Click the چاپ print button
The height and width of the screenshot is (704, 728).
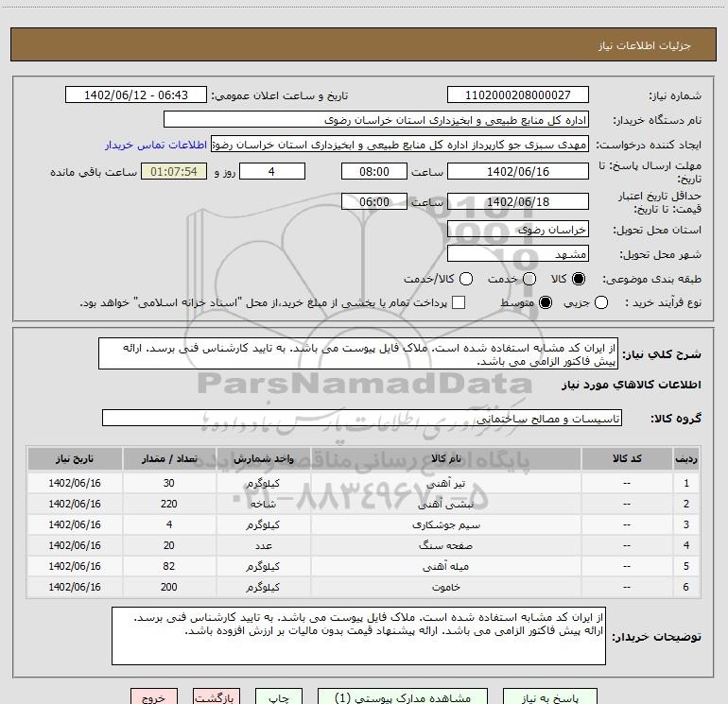tap(279, 696)
